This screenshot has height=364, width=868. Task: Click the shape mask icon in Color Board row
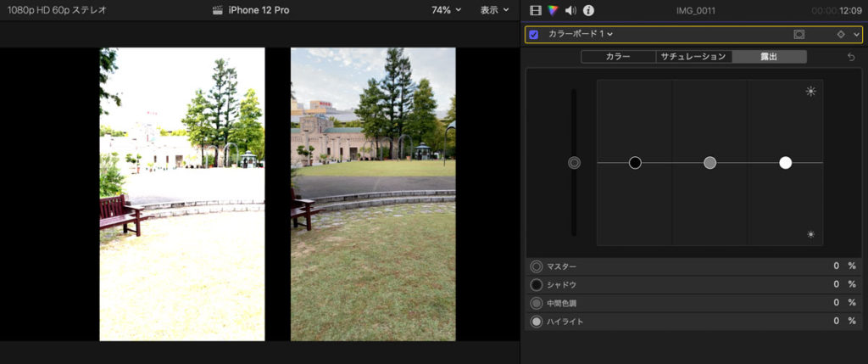tap(798, 34)
